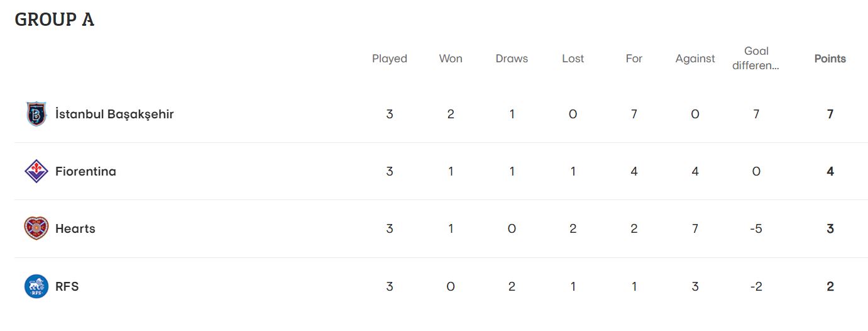Click the bold Points column header
The image size is (868, 331).
[x=830, y=59]
